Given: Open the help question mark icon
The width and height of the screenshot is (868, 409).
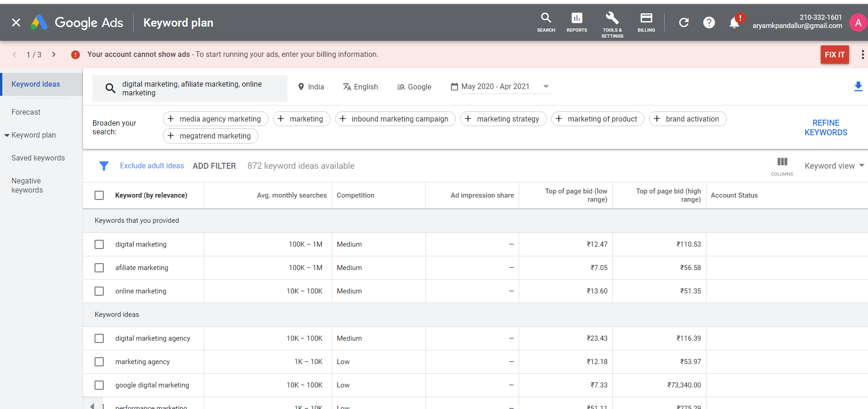Looking at the screenshot, I should pos(709,22).
